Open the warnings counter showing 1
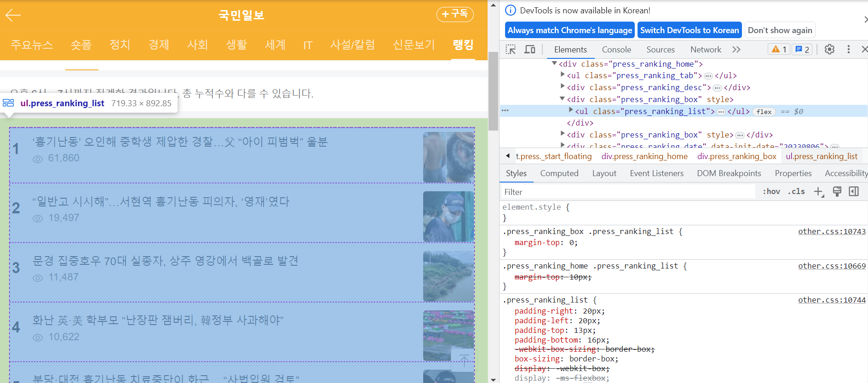868x383 pixels. point(779,49)
